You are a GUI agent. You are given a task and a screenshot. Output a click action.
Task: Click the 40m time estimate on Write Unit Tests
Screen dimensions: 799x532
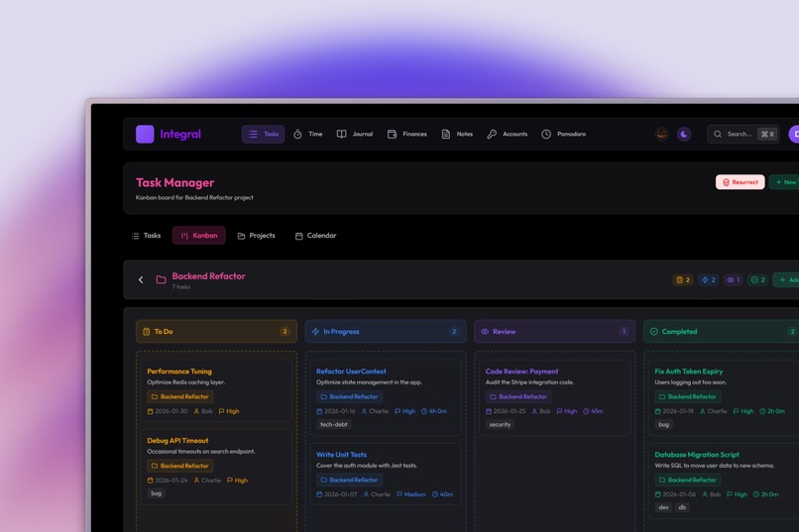click(x=442, y=494)
